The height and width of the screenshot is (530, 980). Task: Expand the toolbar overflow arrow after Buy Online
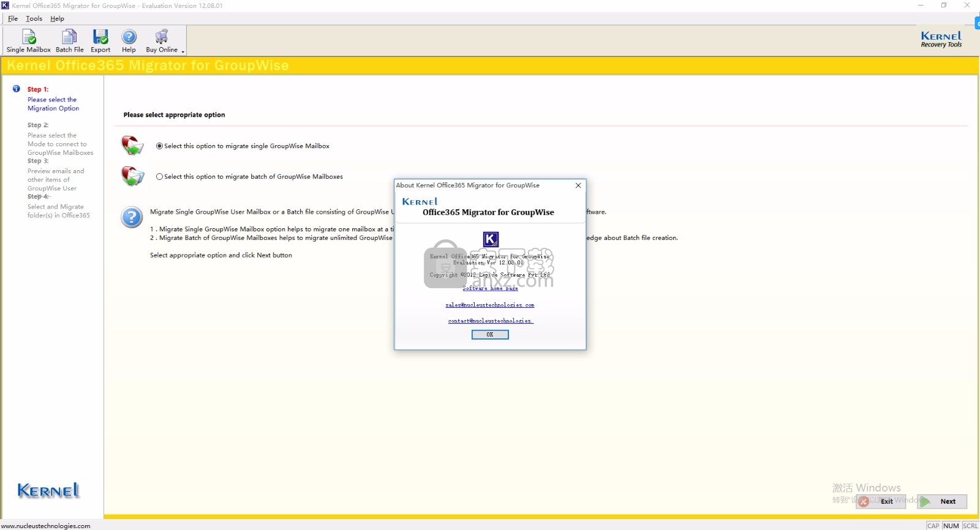[183, 51]
